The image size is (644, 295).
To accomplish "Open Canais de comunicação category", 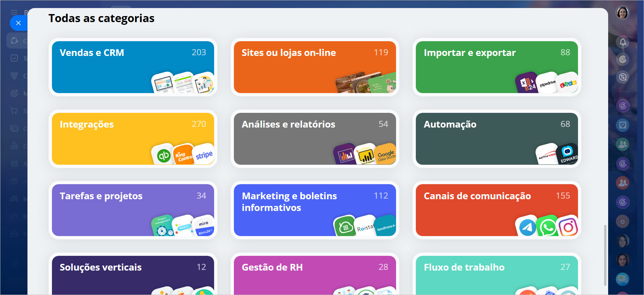I will pyautogui.click(x=497, y=210).
